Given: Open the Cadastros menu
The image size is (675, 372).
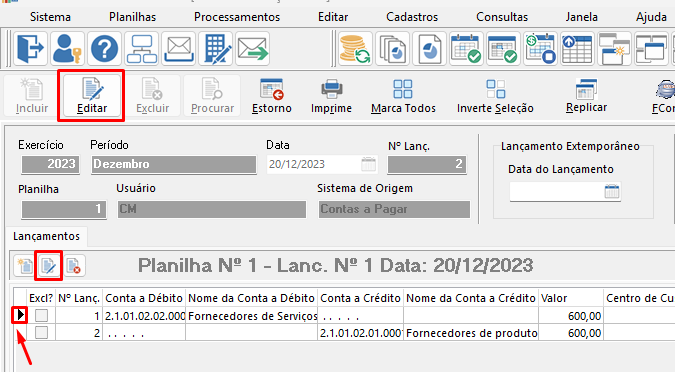Looking at the screenshot, I should pyautogui.click(x=412, y=17).
